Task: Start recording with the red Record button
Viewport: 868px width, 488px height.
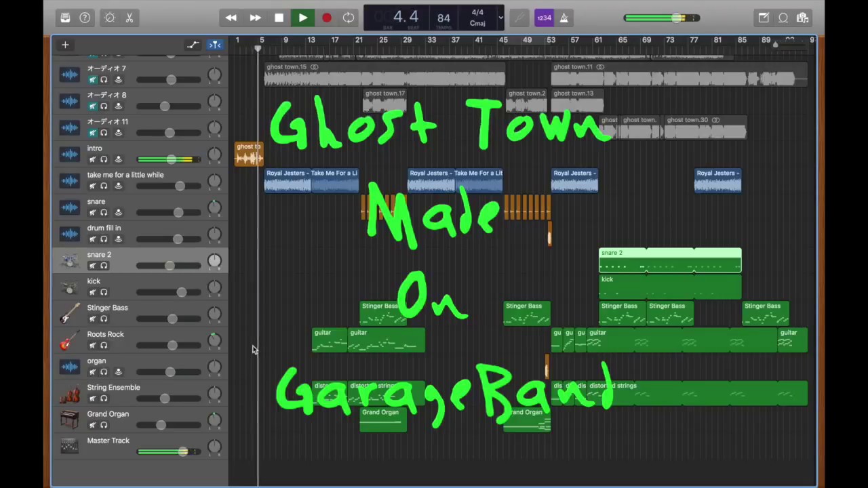Action: [326, 18]
